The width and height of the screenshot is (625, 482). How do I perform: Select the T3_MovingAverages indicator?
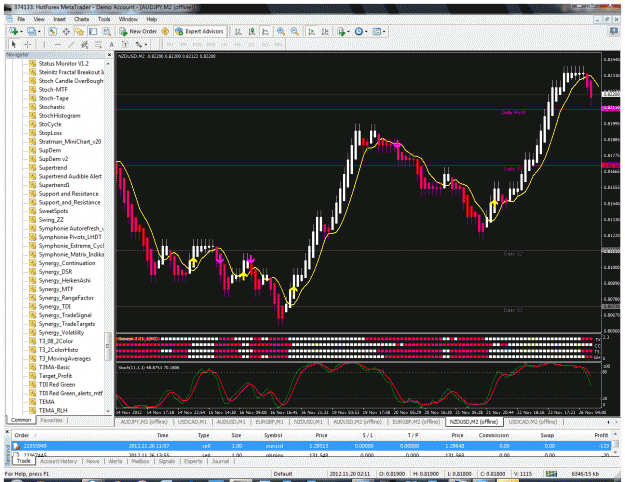point(65,358)
